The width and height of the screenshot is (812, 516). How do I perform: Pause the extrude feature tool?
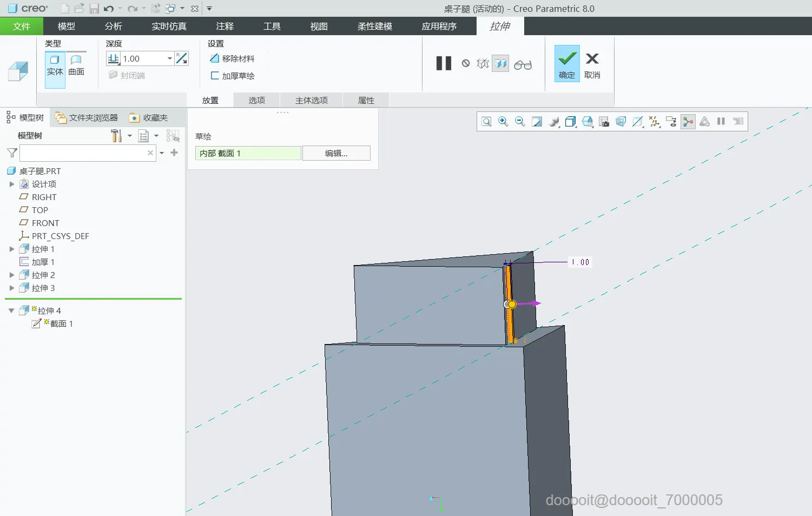(444, 64)
